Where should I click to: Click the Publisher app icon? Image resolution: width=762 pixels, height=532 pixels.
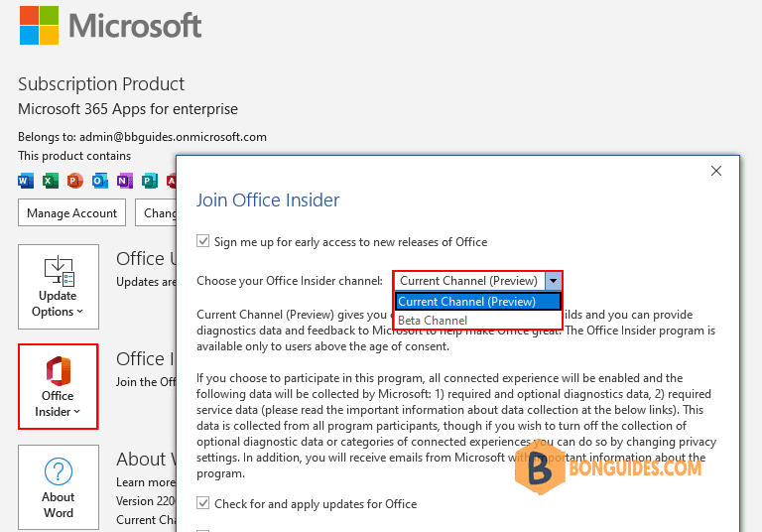pyautogui.click(x=149, y=181)
